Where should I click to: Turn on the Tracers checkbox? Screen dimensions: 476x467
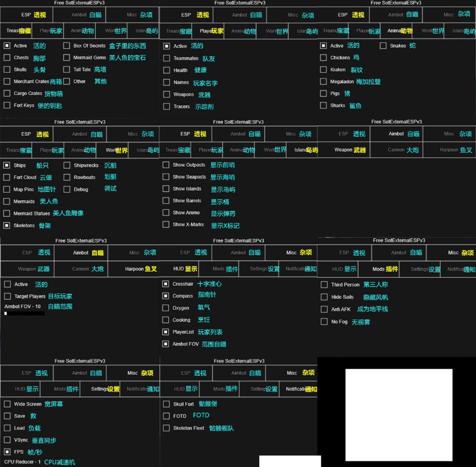[x=166, y=106]
